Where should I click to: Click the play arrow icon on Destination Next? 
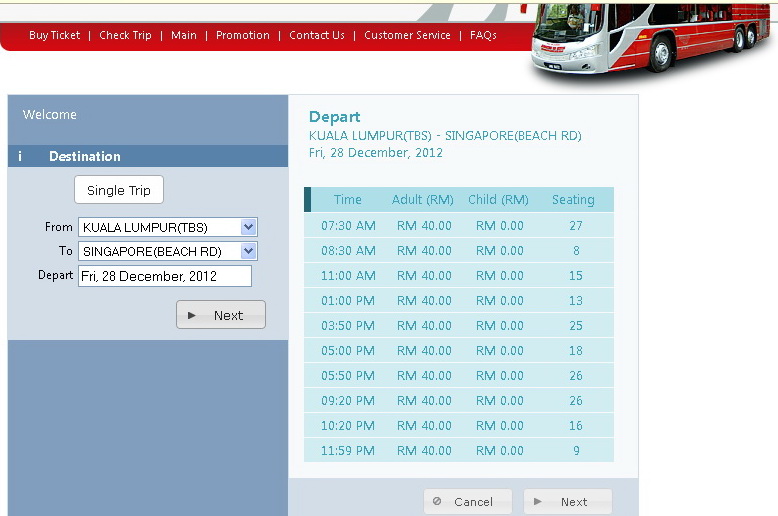pyautogui.click(x=192, y=315)
